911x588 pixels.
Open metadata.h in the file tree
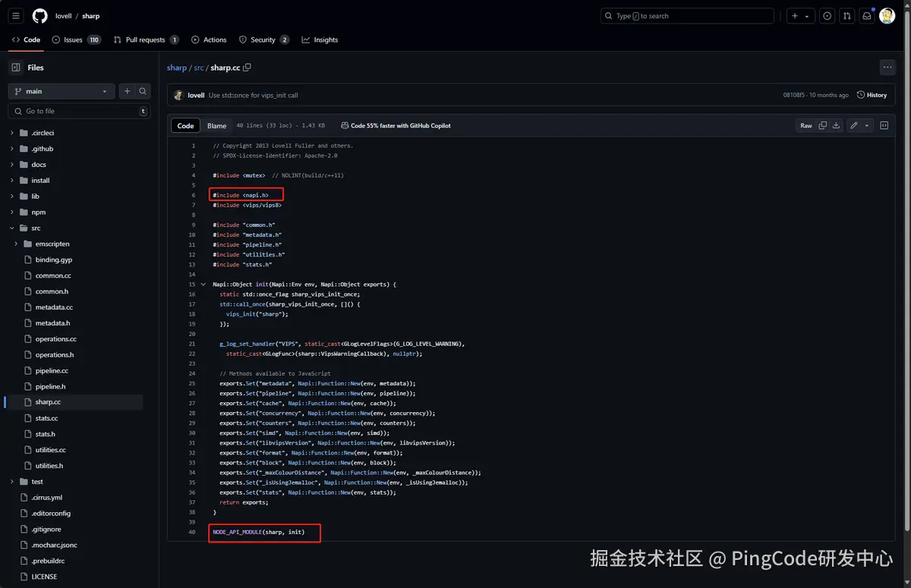tap(52, 323)
